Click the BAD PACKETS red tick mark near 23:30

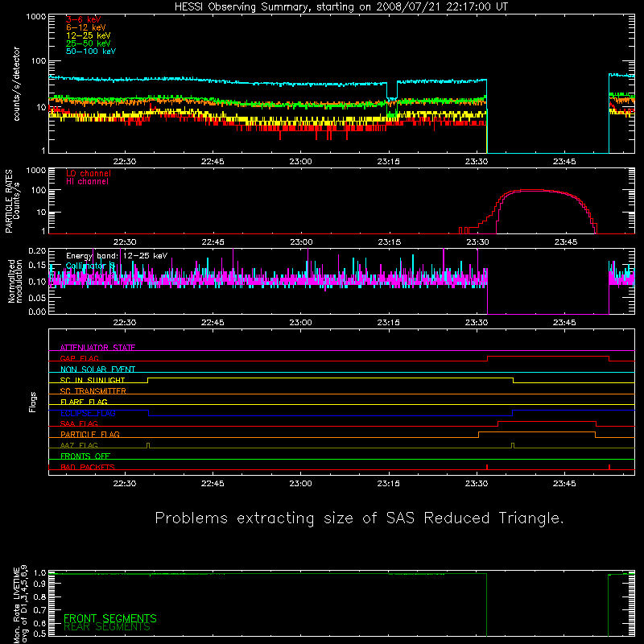[x=487, y=467]
